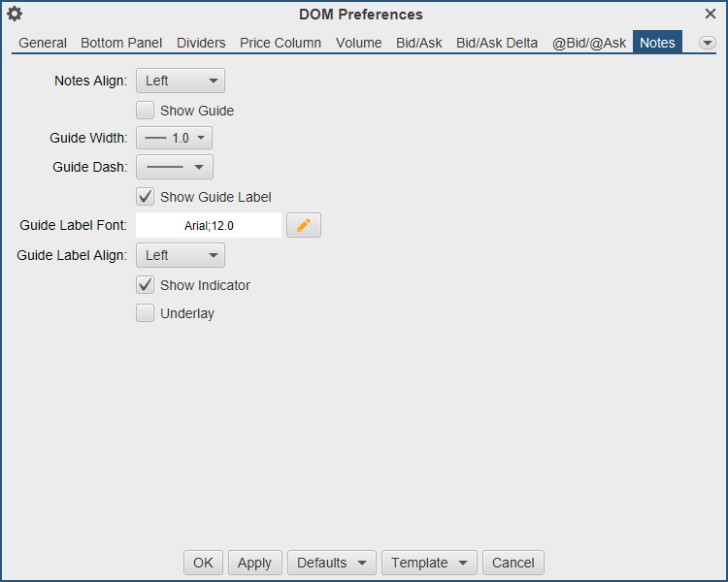Screen dimensions: 728x582
Task: Click the Apply button
Action: pos(254,563)
